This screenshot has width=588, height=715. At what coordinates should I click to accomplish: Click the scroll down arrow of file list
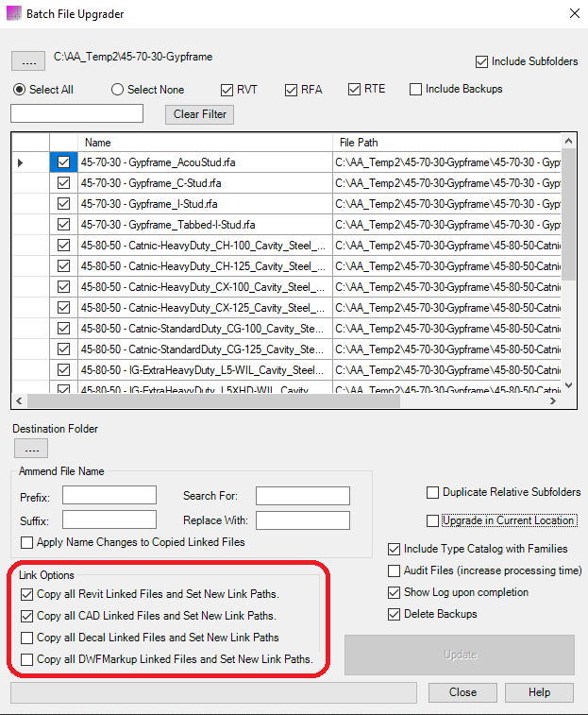568,385
